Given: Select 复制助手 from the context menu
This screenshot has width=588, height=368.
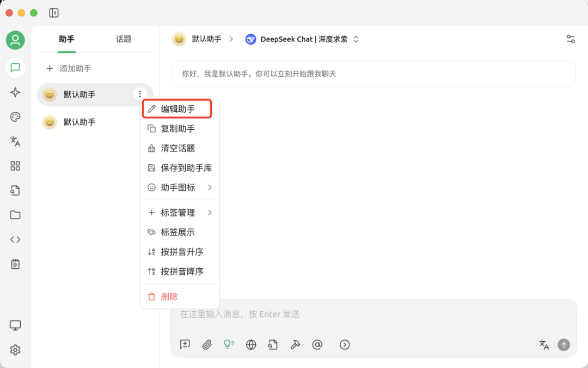Looking at the screenshot, I should 175,128.
